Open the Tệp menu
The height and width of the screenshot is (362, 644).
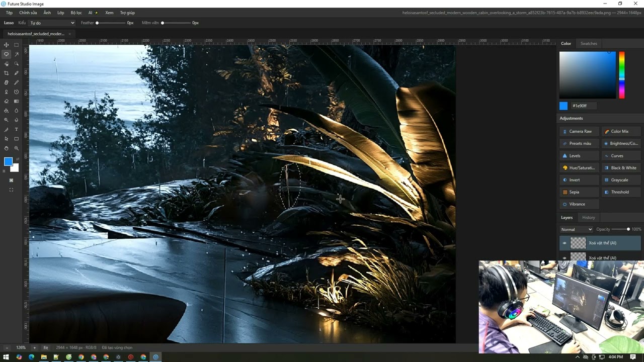(9, 13)
